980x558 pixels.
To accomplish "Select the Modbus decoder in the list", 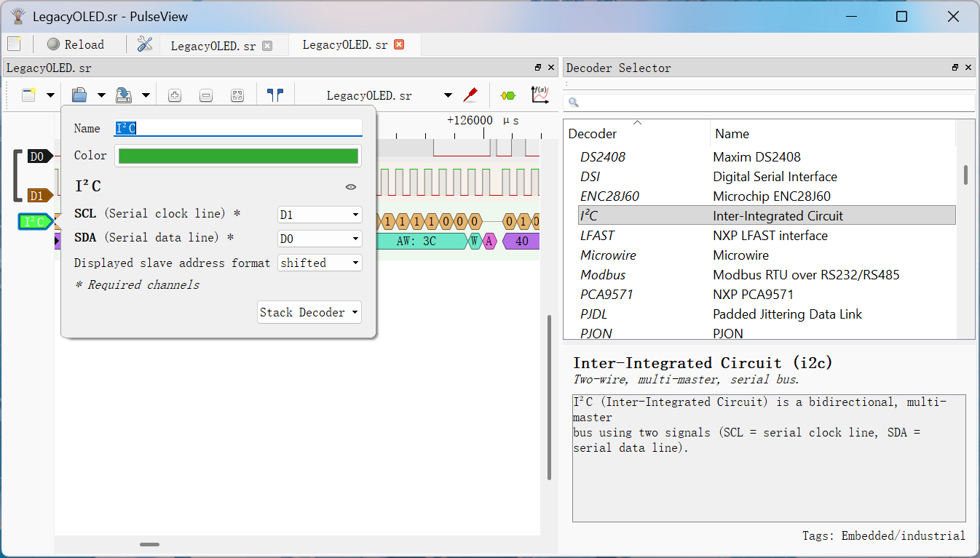I will (x=603, y=275).
